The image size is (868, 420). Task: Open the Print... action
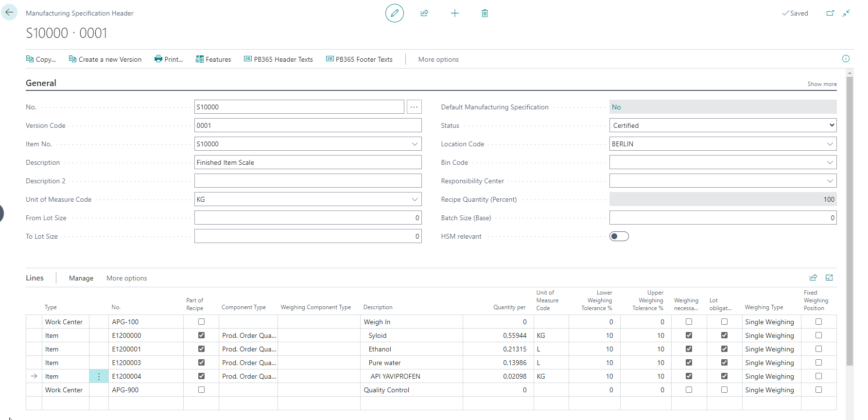169,59
